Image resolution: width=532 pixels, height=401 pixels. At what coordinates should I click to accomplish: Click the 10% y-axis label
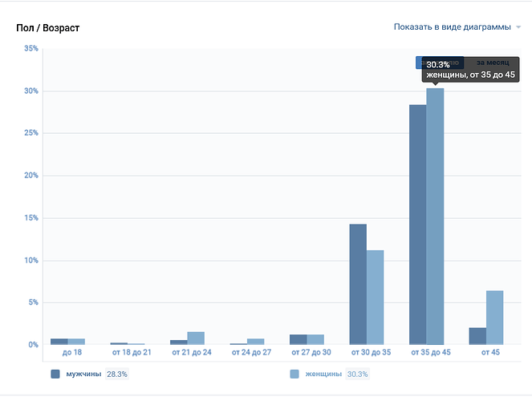(x=31, y=261)
